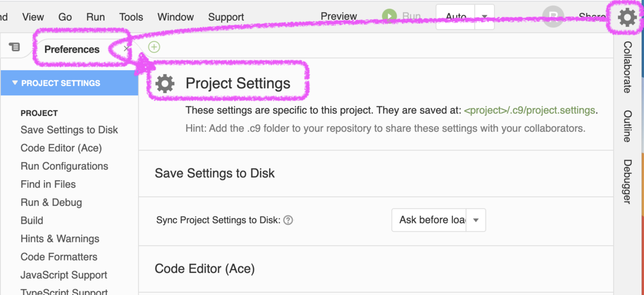Click the help icon beside Sync Project Settings
The image size is (644, 295).
pyautogui.click(x=288, y=220)
